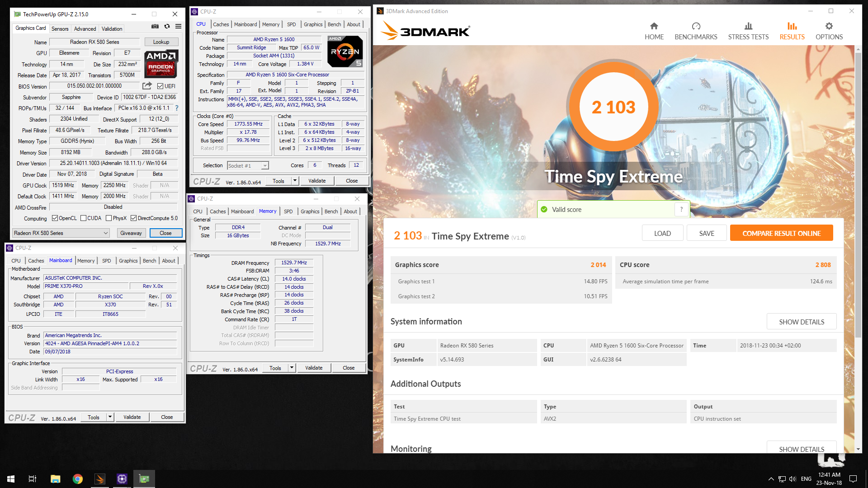Image resolution: width=868 pixels, height=488 pixels.
Task: Switch to GPU-Z taskbar icon
Action: point(144,479)
